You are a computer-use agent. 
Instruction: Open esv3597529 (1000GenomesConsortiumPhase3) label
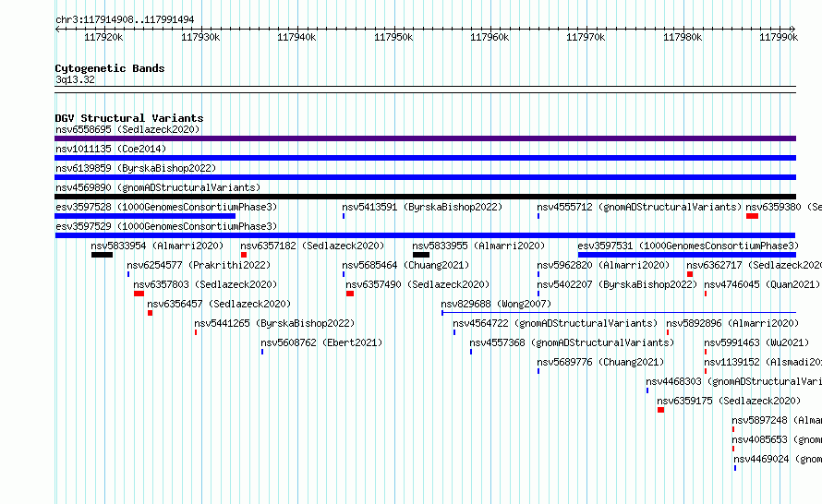tap(166, 226)
